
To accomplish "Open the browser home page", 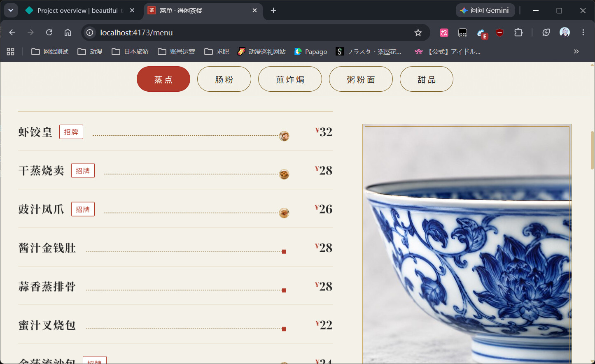I will tap(68, 32).
